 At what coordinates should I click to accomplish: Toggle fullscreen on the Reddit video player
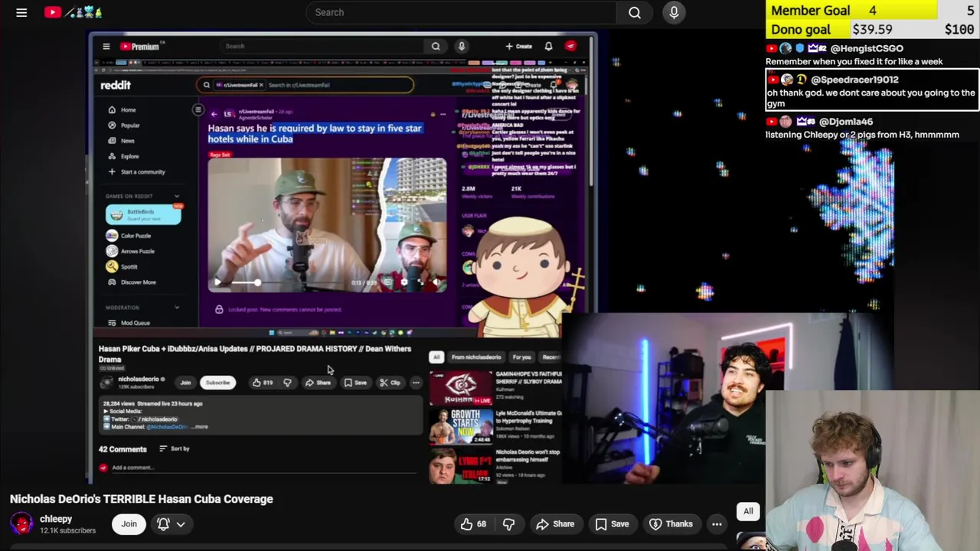[x=420, y=282]
